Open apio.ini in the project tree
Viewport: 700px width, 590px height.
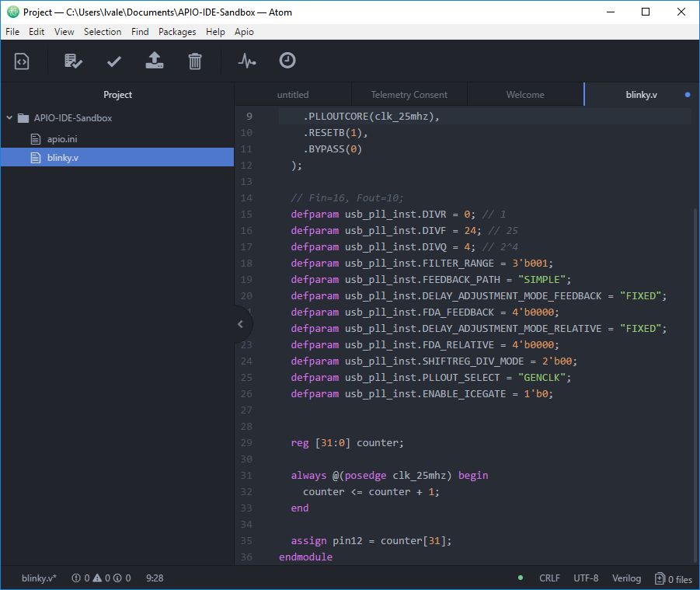[61, 138]
